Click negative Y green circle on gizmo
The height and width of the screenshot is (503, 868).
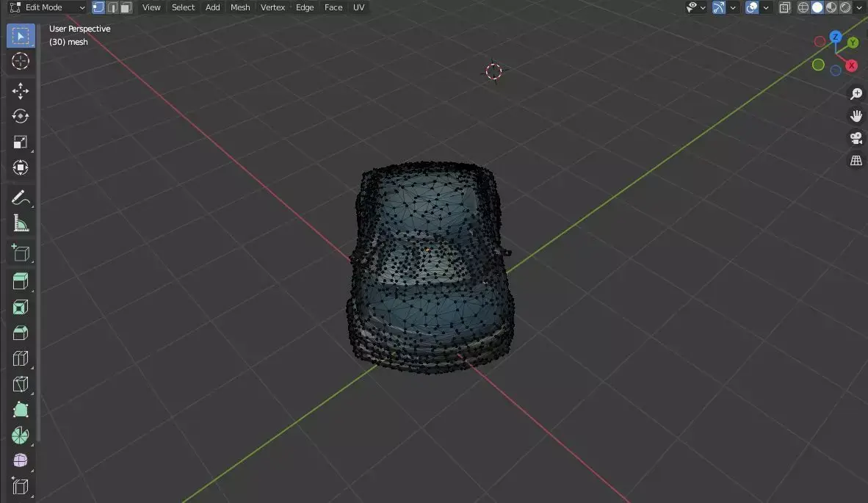(x=818, y=65)
